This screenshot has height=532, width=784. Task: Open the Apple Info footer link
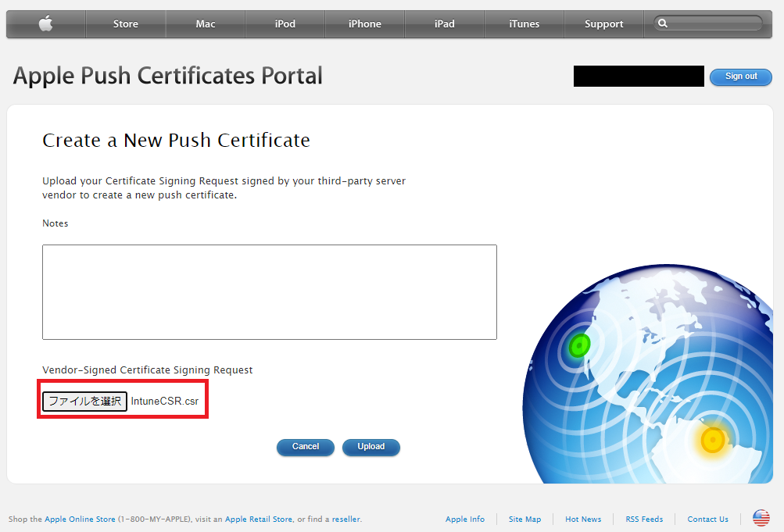coord(465,519)
